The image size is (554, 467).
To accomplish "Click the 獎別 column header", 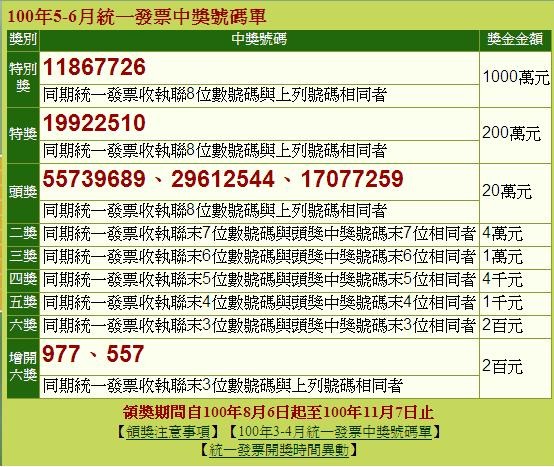I will [23, 39].
